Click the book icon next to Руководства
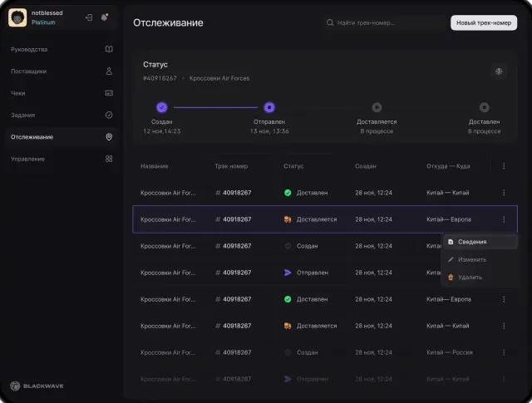 [109, 49]
